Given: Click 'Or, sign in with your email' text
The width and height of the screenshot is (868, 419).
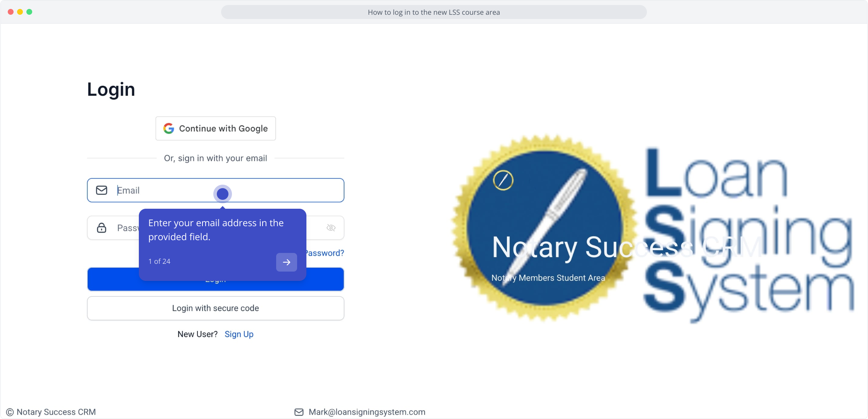Looking at the screenshot, I should coord(215,158).
